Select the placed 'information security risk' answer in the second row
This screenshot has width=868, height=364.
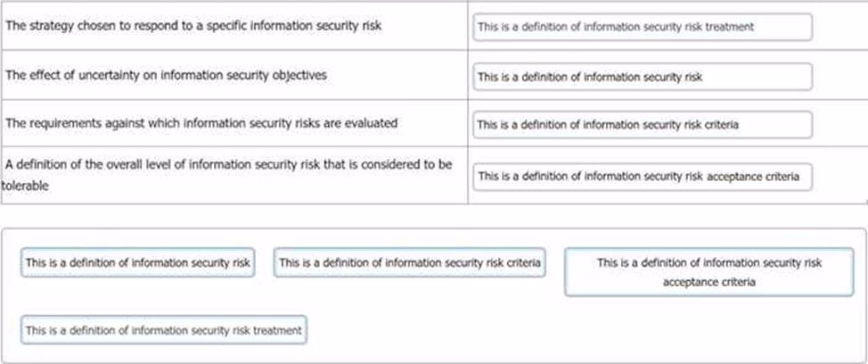(x=642, y=77)
